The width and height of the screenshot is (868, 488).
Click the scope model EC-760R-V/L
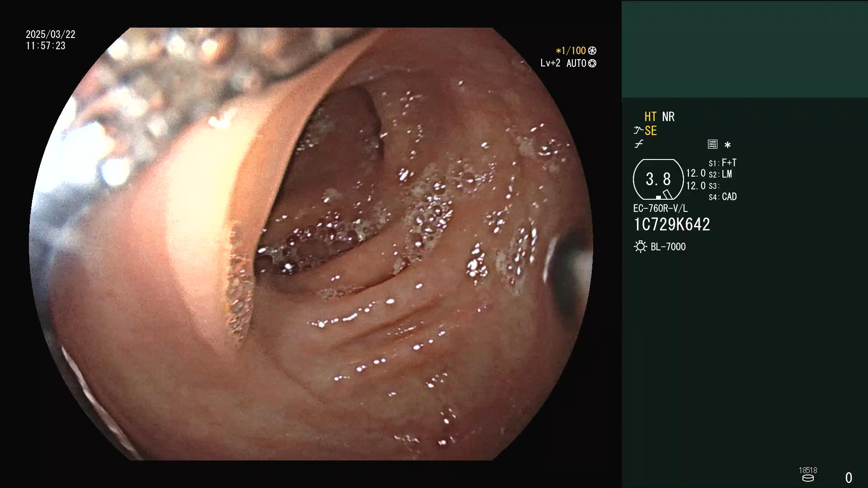(x=660, y=208)
